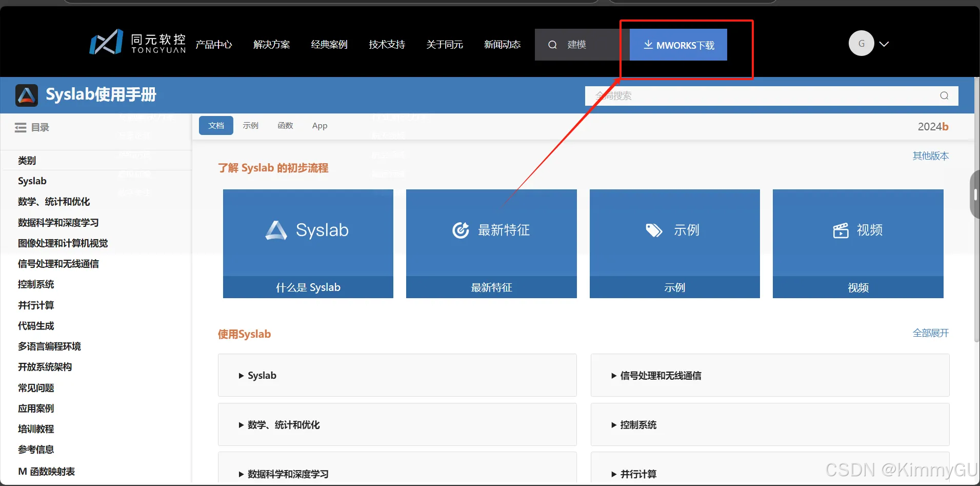Select 数据科学和深度学习 in sidebar

point(58,223)
